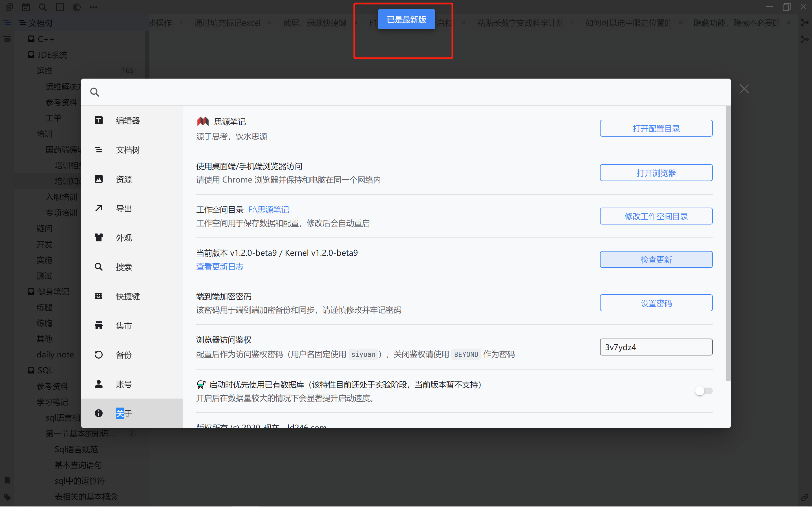Open the more options ellipsis icon
Viewport: 812px width, 507px height.
pyautogui.click(x=93, y=7)
